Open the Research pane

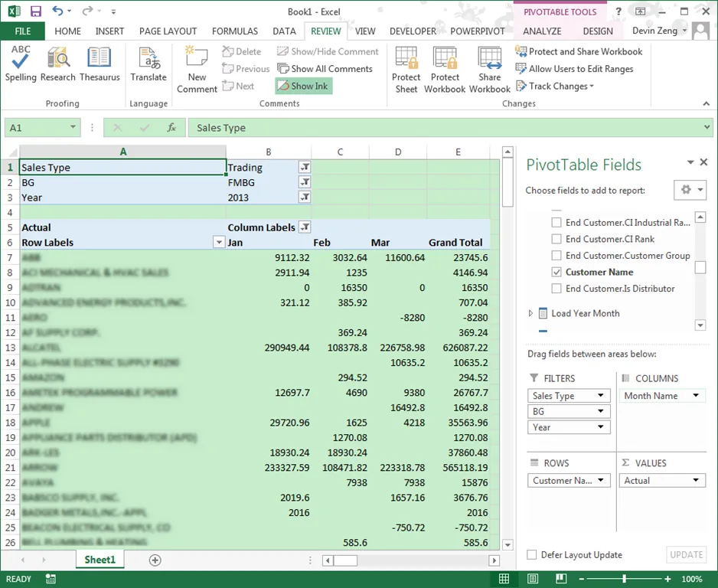(x=57, y=64)
